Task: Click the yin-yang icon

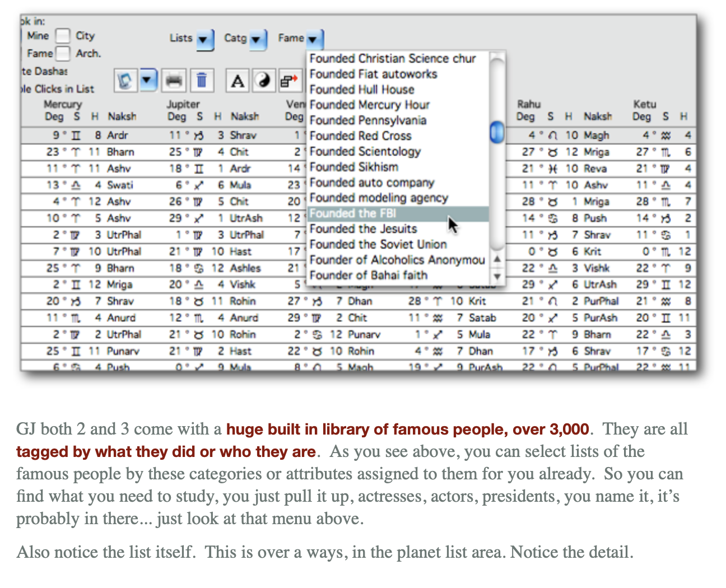Action: (263, 81)
